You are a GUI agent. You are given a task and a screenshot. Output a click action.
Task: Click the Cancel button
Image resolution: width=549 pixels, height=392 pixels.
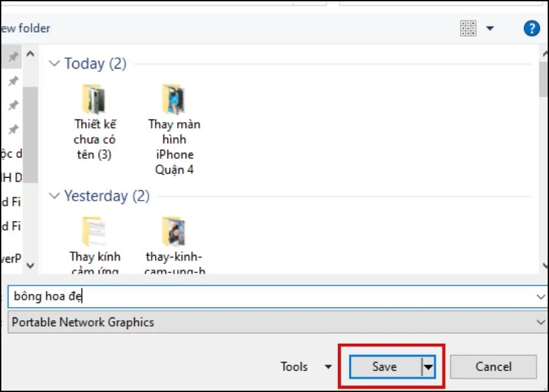coord(493,367)
